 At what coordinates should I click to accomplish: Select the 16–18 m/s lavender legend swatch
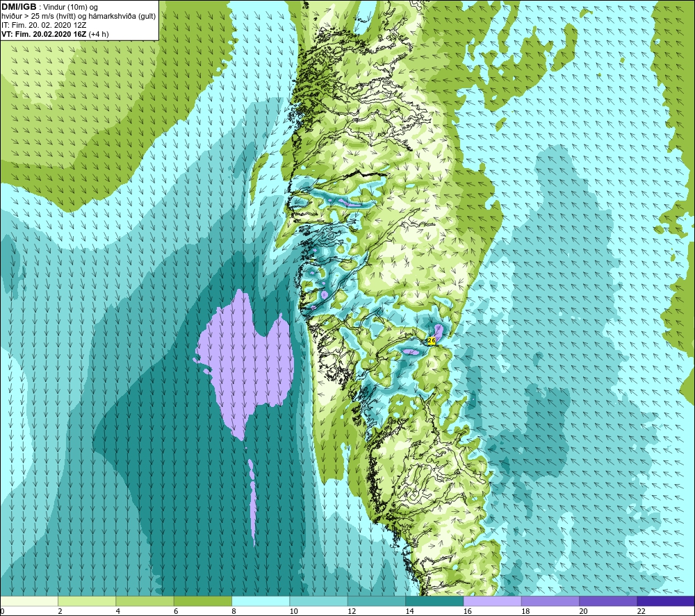point(493,601)
